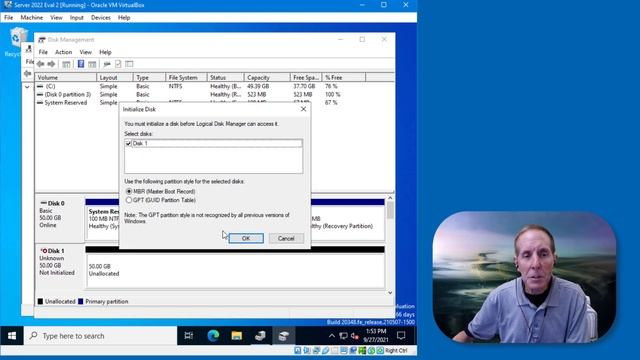Open the VirtualBox Devices menu
Viewport: 640px width, 360px height.
coord(100,18)
